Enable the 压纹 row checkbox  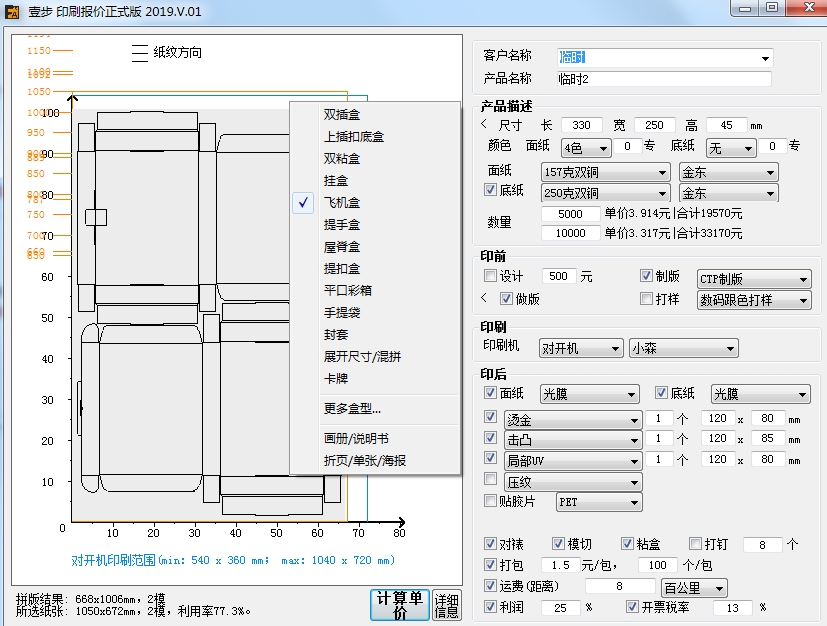tap(490, 478)
